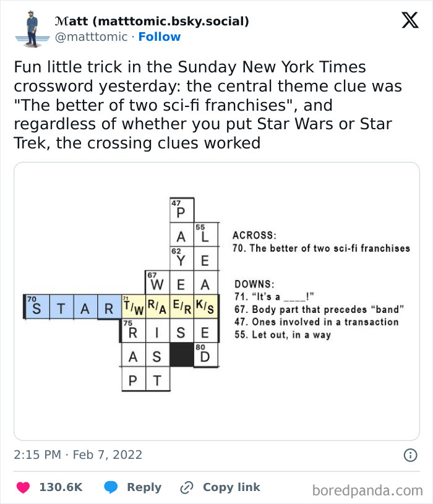This screenshot has width=433, height=504.
Task: Open the @matttomic profile handle
Action: point(89,36)
